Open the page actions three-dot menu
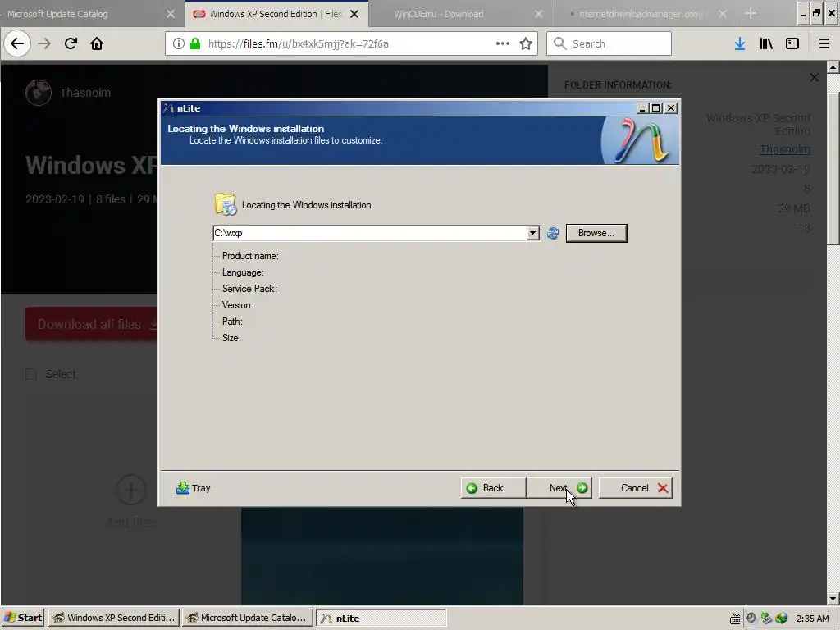Viewport: 840px width, 630px height. pyautogui.click(x=503, y=43)
